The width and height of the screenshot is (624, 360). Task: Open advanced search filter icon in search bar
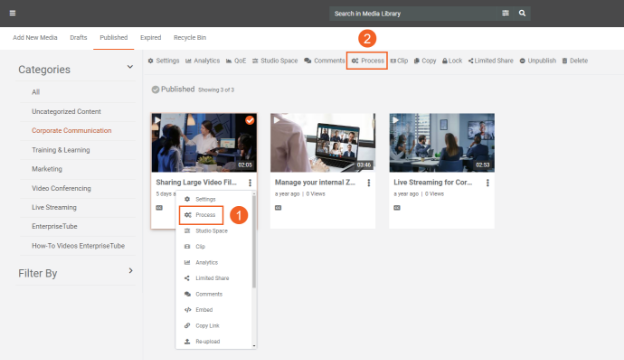pyautogui.click(x=505, y=13)
